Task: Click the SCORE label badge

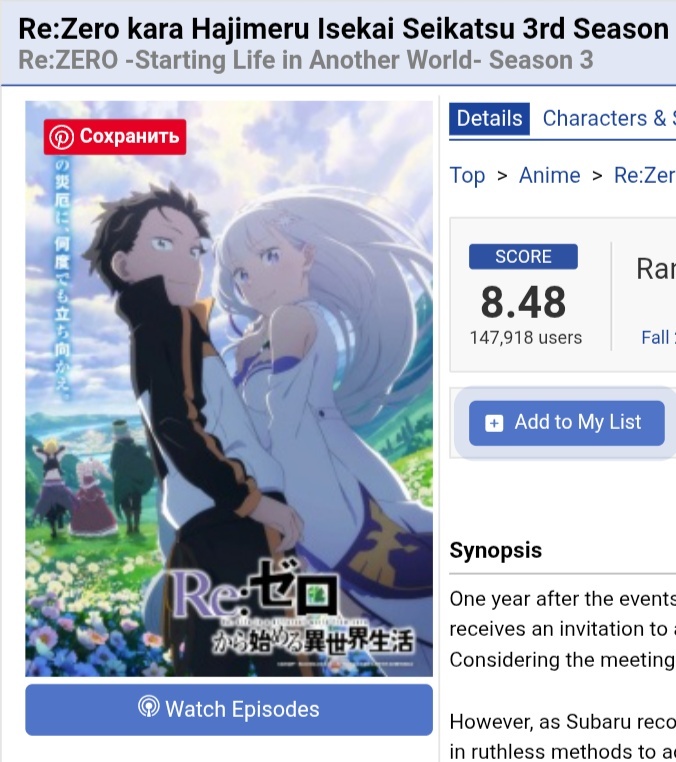Action: click(523, 257)
